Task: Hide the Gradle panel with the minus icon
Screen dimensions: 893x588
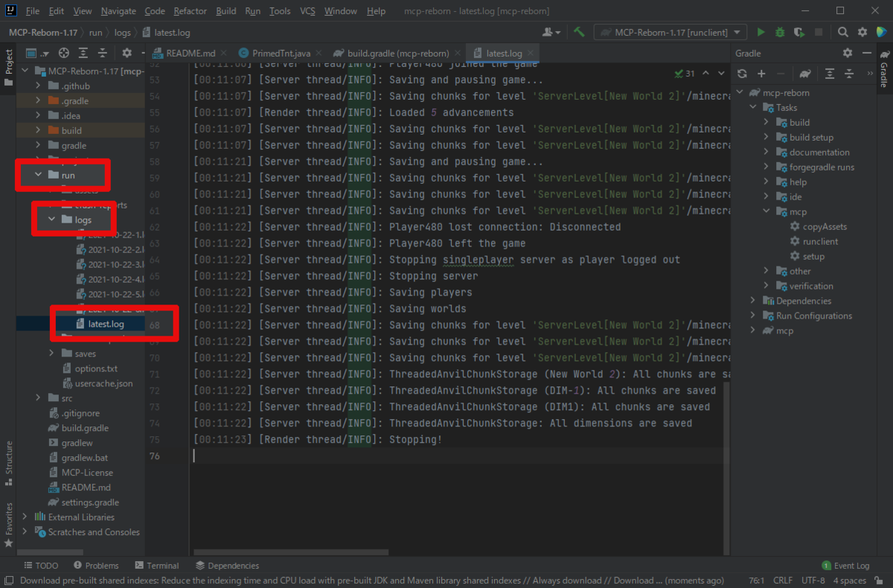Action: [x=866, y=53]
